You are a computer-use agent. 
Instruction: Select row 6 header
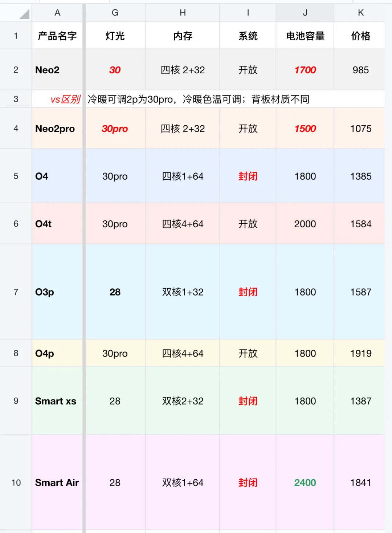(16, 224)
